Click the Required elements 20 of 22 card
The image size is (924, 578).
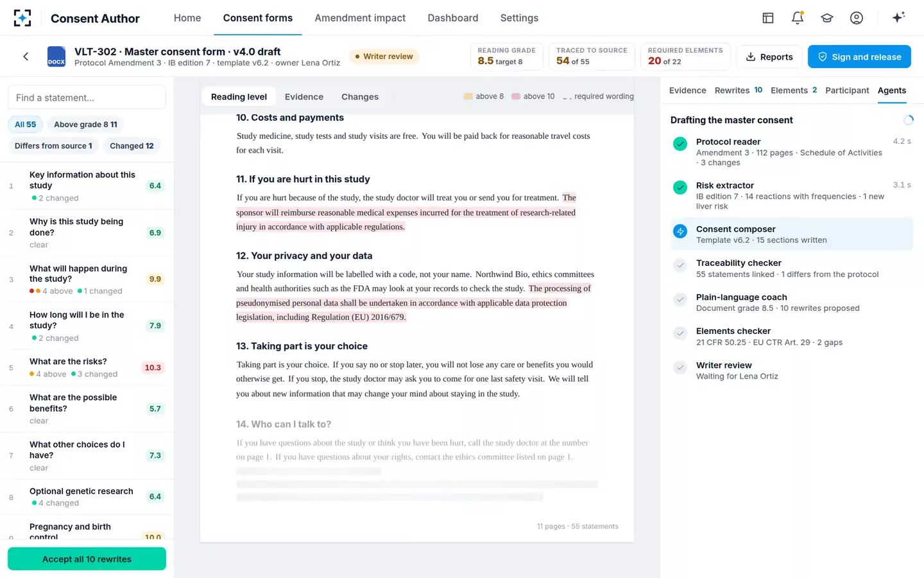coord(685,57)
